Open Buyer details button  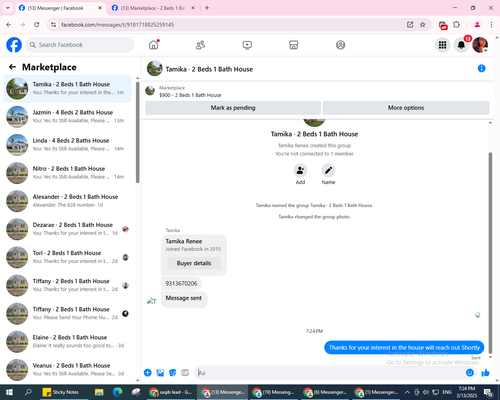click(x=194, y=263)
